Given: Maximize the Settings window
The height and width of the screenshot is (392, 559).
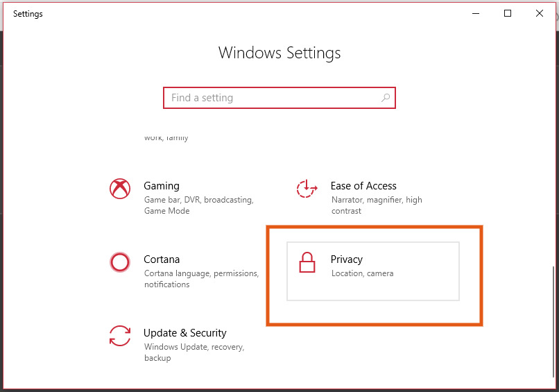Looking at the screenshot, I should [508, 14].
